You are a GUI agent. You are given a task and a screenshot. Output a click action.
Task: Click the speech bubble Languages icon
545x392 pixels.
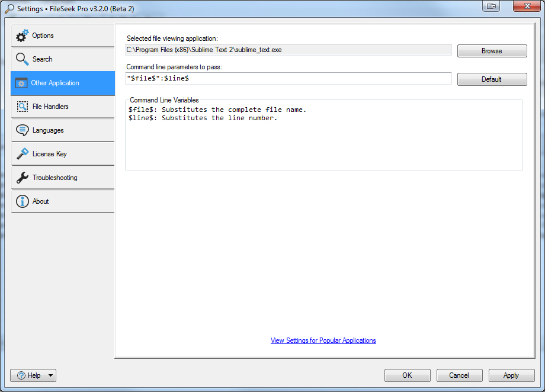22,130
